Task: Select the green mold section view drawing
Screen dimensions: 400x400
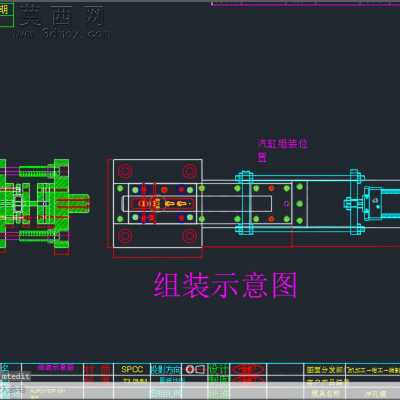Action: point(44,204)
